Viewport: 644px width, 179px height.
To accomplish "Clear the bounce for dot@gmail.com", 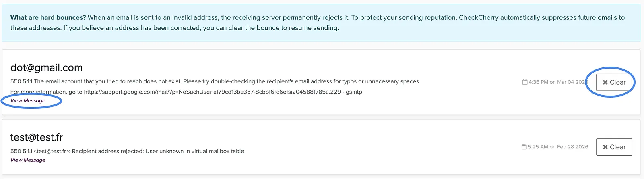I will point(614,82).
